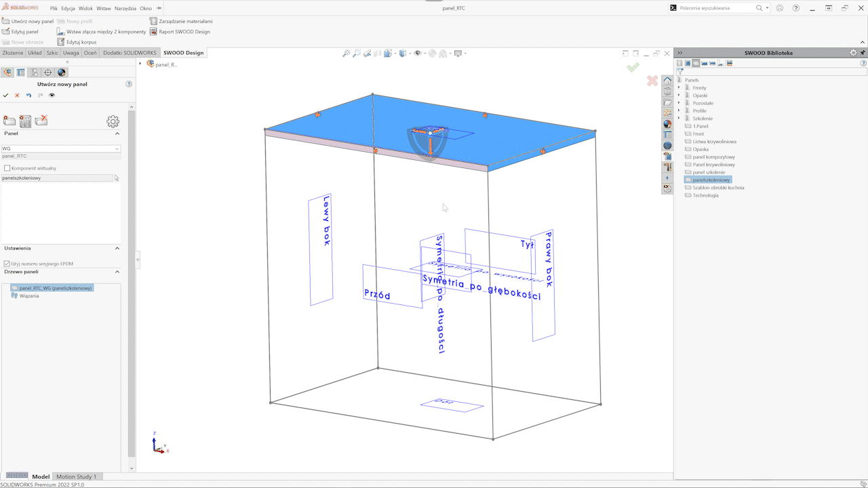
Task: Open SWOOD Biblioteka settings gear
Action: (853, 53)
